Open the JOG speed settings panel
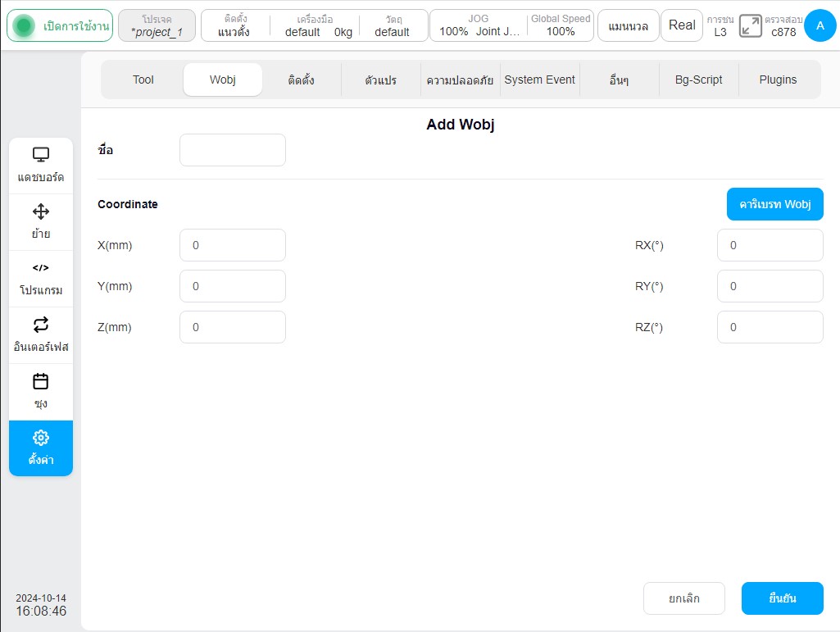The height and width of the screenshot is (632, 840). (x=479, y=25)
